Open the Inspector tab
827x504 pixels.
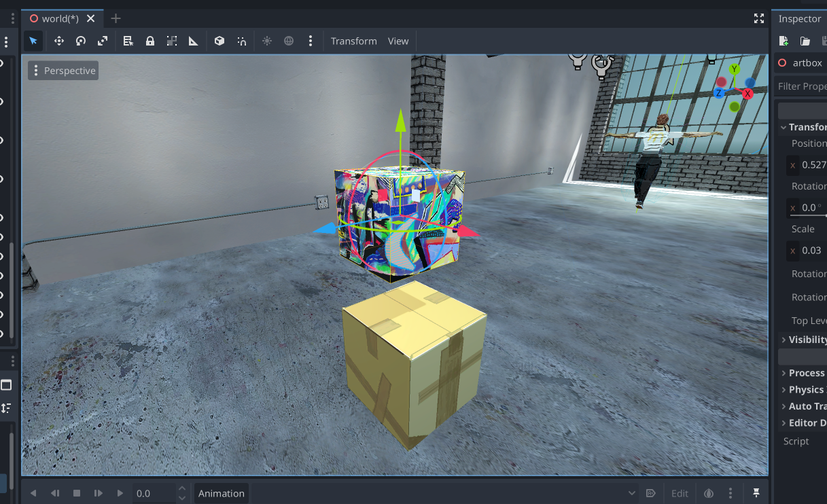(800, 18)
